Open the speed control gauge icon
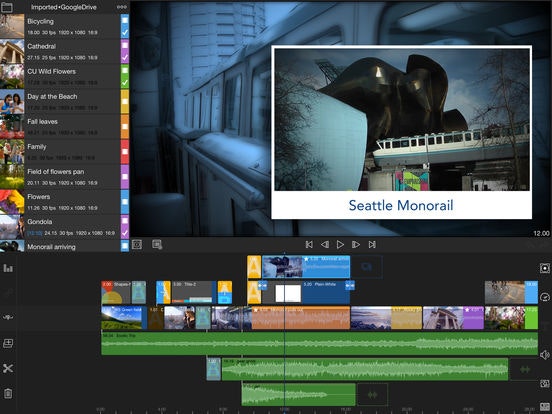552x414 pixels. tap(545, 297)
